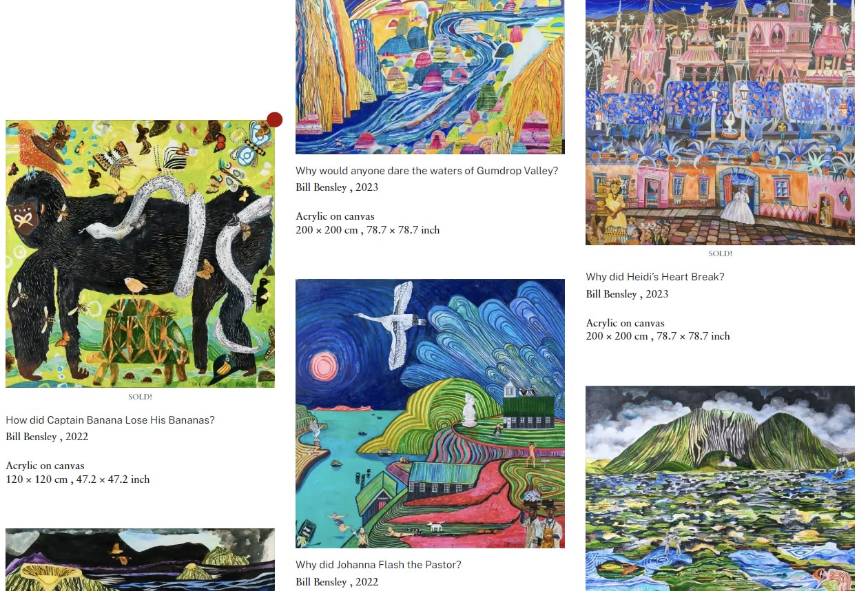Screen dimensions: 868x591
Task: Open the Johanna Flash the Pastor painting image
Action: [430, 413]
